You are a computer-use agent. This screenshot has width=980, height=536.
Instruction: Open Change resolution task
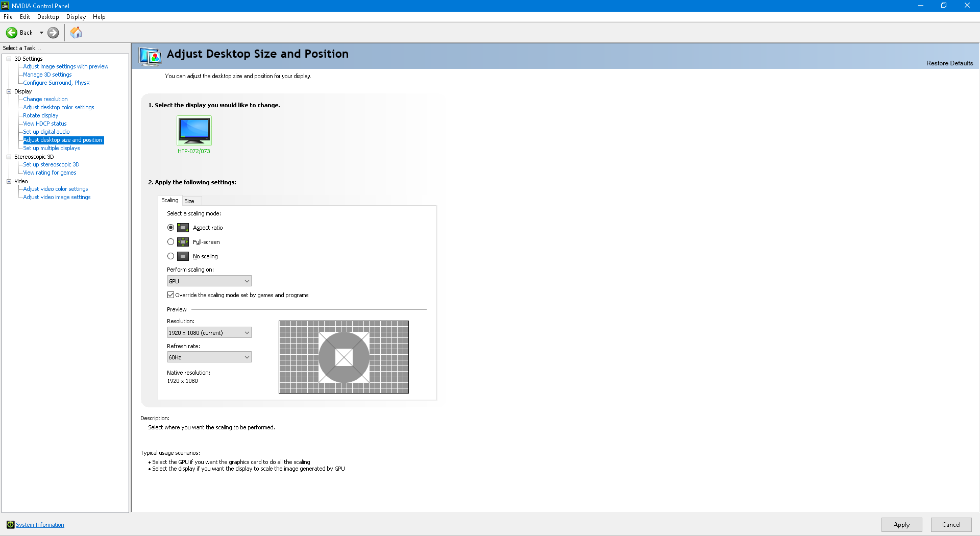click(x=45, y=99)
